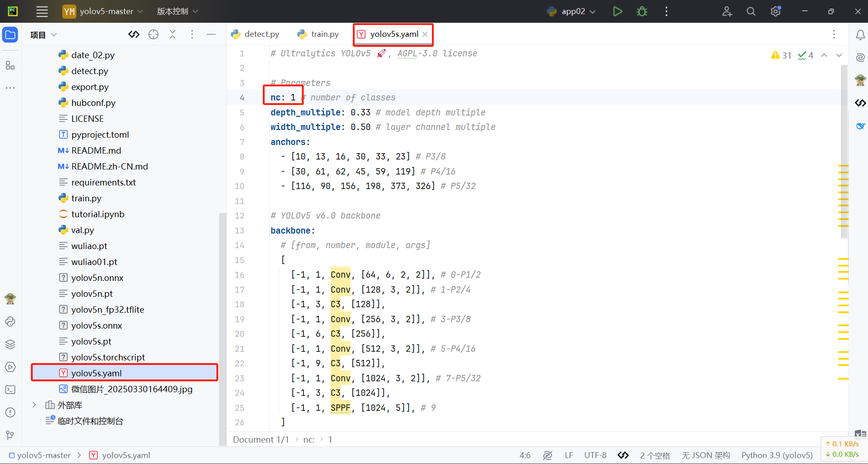Click Document 1/1 breadcrumb
The image size is (868, 464).
click(261, 439)
